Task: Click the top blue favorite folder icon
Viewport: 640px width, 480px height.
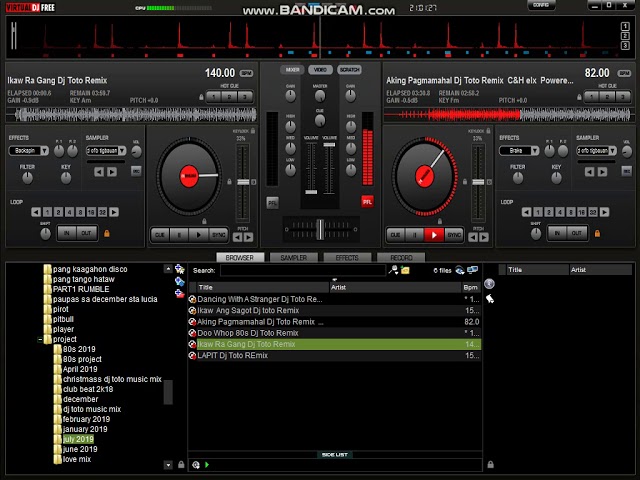Action: pyautogui.click(x=180, y=269)
